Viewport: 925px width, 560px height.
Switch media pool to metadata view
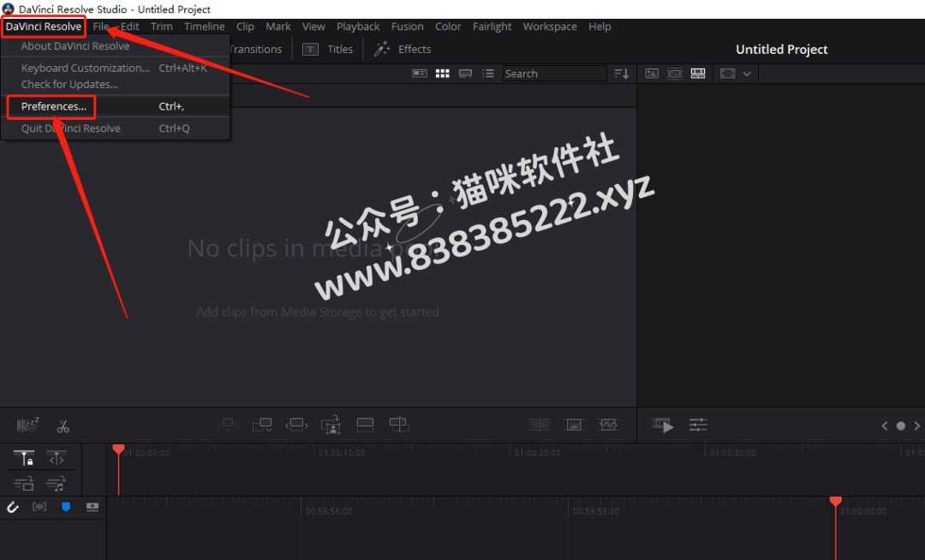(420, 74)
